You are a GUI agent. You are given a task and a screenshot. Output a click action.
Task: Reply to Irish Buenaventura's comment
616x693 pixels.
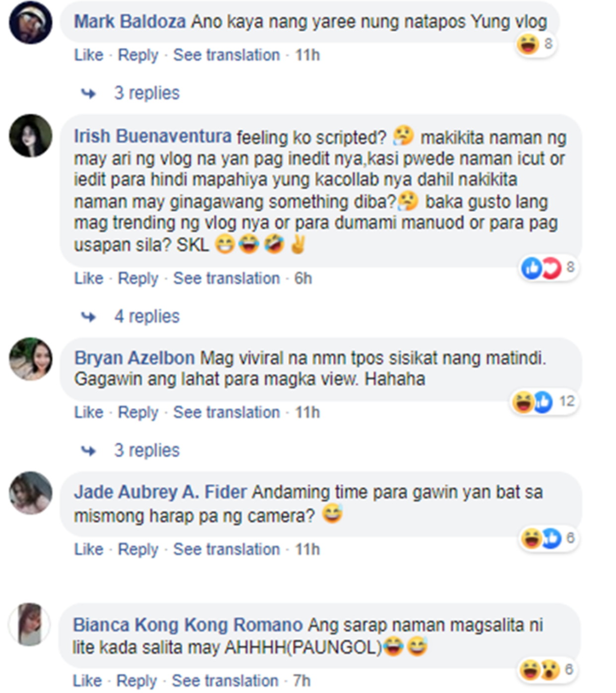click(x=138, y=279)
